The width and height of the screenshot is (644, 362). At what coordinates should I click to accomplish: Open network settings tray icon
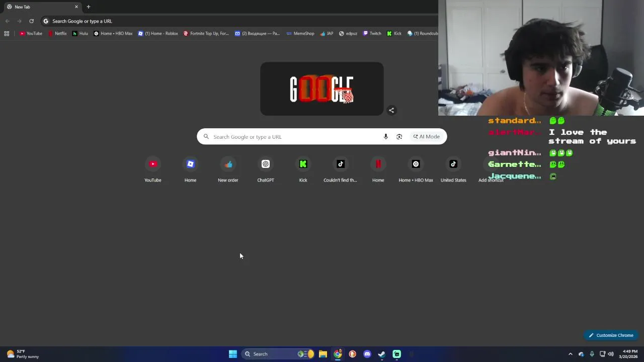tap(602, 354)
